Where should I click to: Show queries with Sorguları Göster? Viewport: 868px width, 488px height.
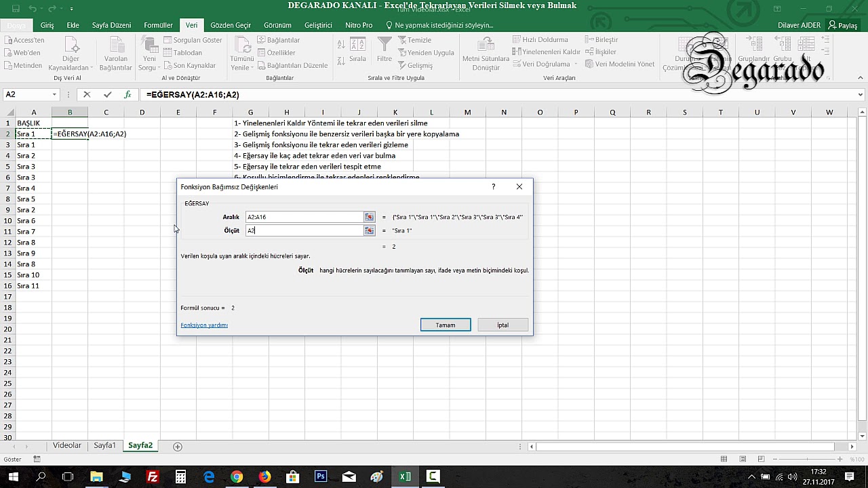[193, 40]
